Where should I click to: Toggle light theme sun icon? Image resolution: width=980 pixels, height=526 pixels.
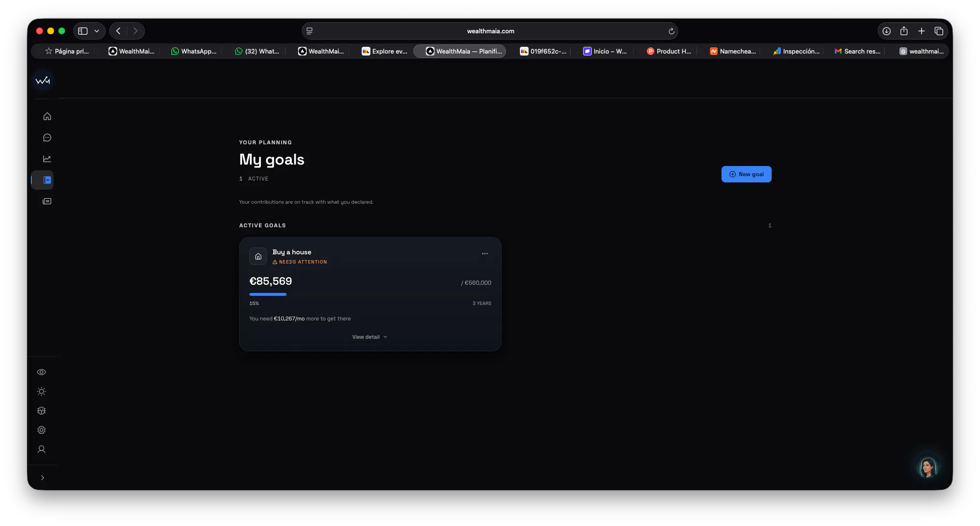[x=41, y=391]
